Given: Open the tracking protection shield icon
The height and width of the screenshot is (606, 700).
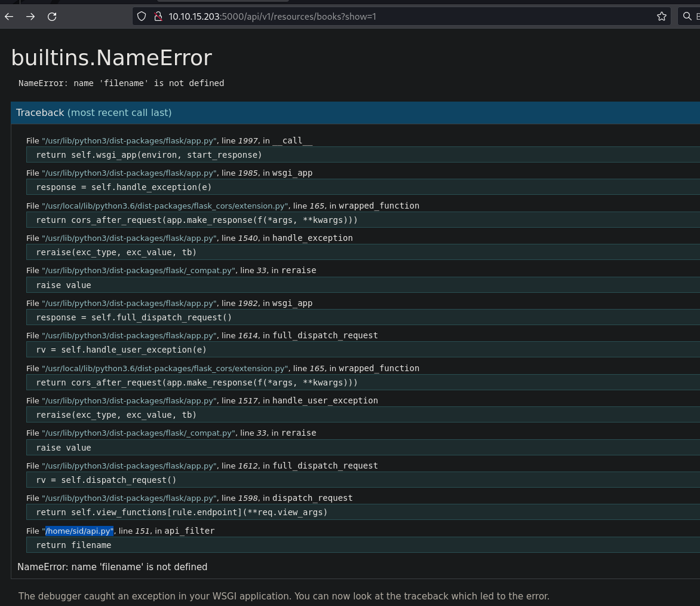Looking at the screenshot, I should (x=142, y=17).
